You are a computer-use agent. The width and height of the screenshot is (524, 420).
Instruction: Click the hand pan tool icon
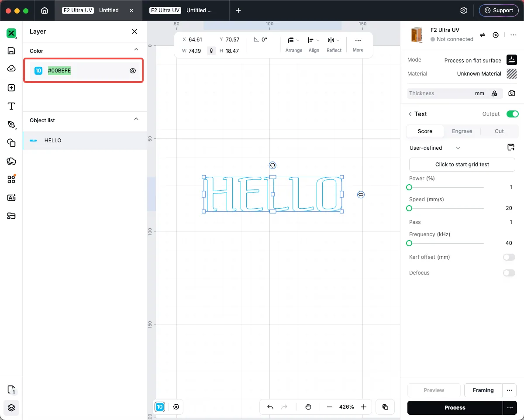308,407
